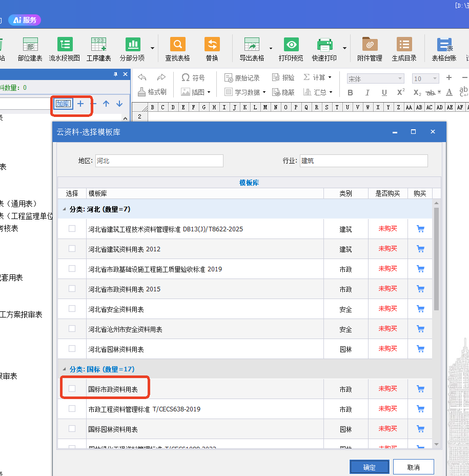The image size is (469, 476).
Task: Export tables with 导出表格
Action: [252, 49]
